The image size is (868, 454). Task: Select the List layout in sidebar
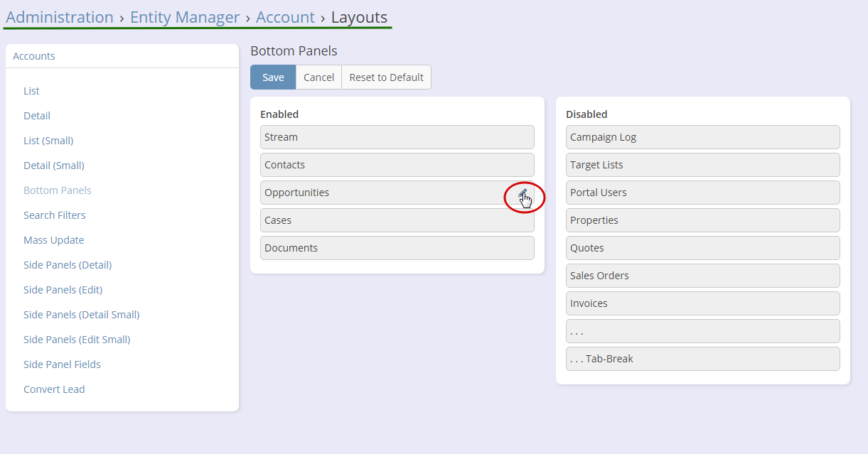[31, 91]
